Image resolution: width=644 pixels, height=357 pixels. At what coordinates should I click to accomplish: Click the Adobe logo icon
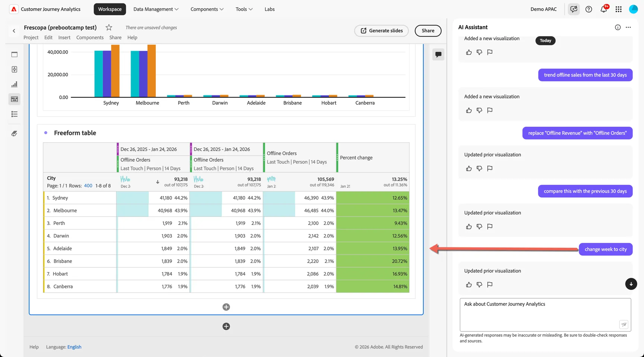click(x=14, y=9)
